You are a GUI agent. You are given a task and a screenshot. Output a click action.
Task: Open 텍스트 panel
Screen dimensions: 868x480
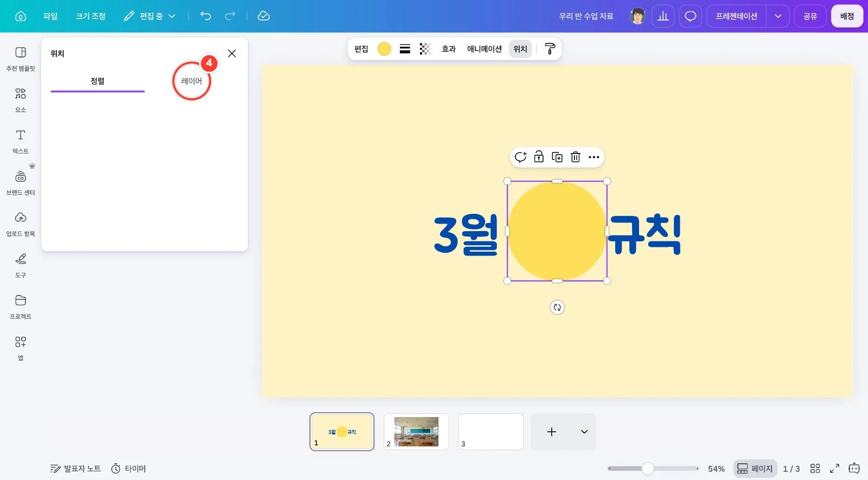pos(21,142)
